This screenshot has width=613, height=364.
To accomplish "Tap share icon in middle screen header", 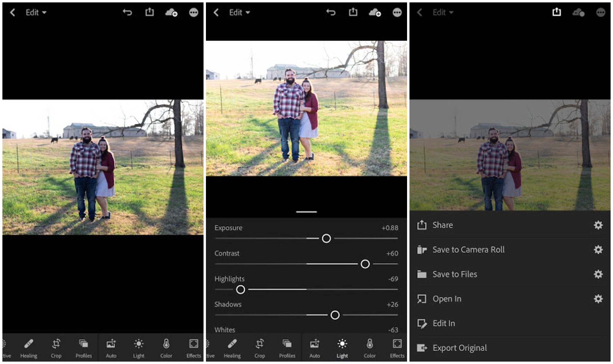I will point(353,12).
